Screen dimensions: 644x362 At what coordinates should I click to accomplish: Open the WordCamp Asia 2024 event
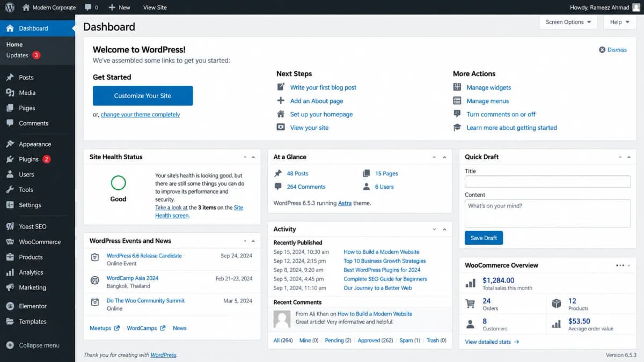[133, 278]
